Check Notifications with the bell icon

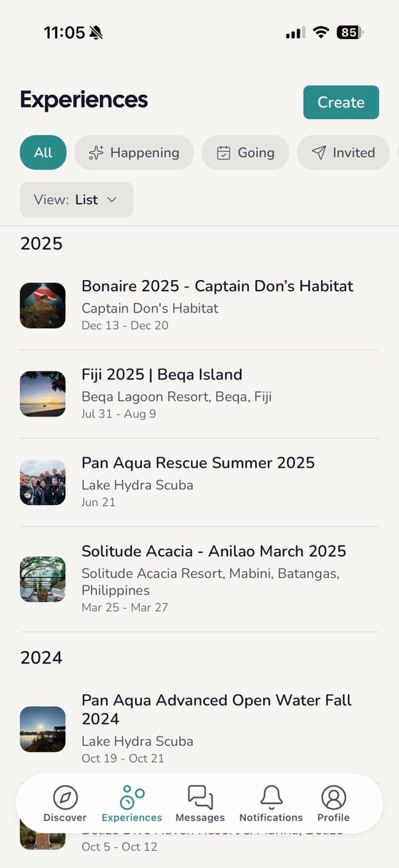(271, 794)
